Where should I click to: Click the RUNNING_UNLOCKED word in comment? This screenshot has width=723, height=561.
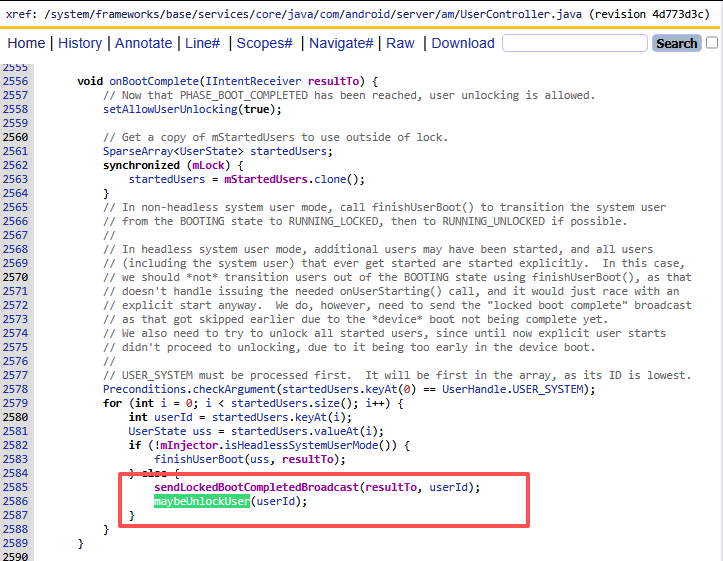pos(493,222)
